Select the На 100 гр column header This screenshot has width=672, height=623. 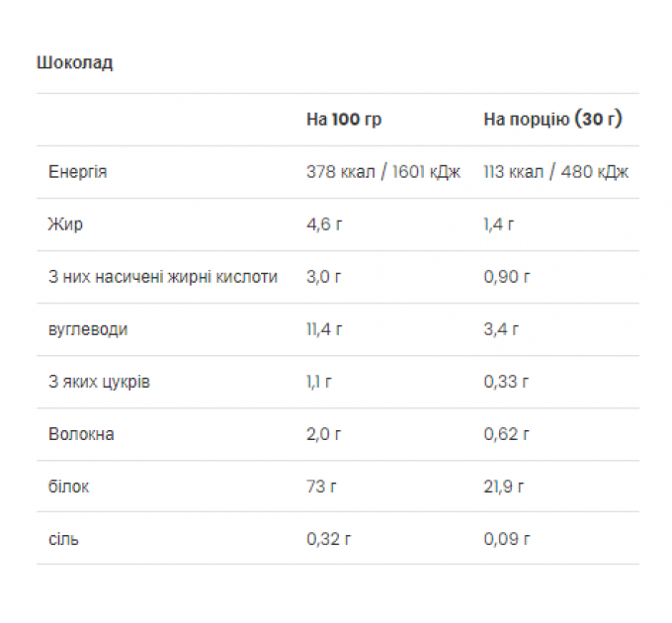coord(344,120)
